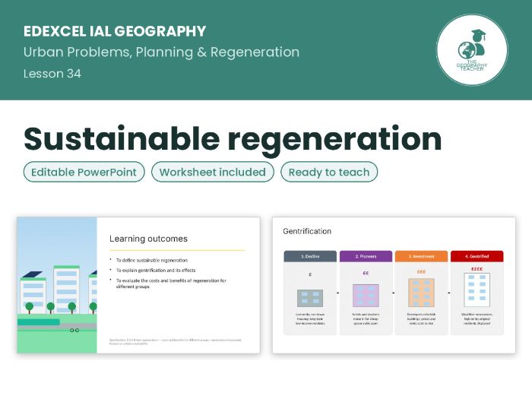Click the Lesson 34 label

(x=52, y=74)
